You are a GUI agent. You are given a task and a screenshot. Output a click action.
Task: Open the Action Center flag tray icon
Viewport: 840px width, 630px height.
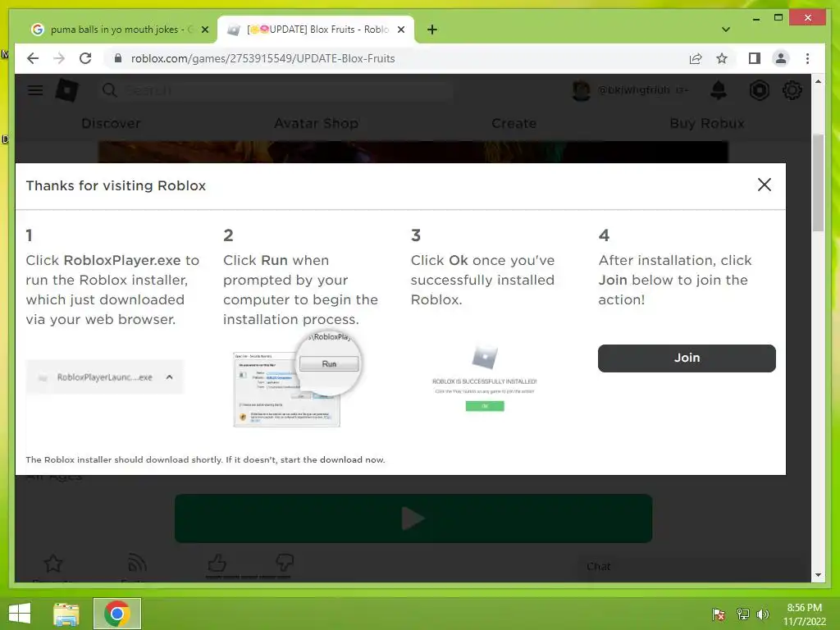click(718, 614)
